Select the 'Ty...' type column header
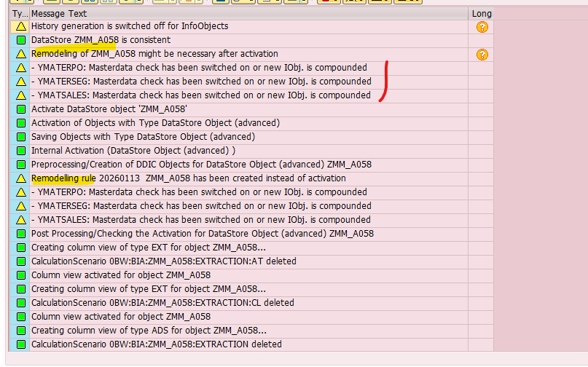The width and height of the screenshot is (588, 367). [x=20, y=13]
